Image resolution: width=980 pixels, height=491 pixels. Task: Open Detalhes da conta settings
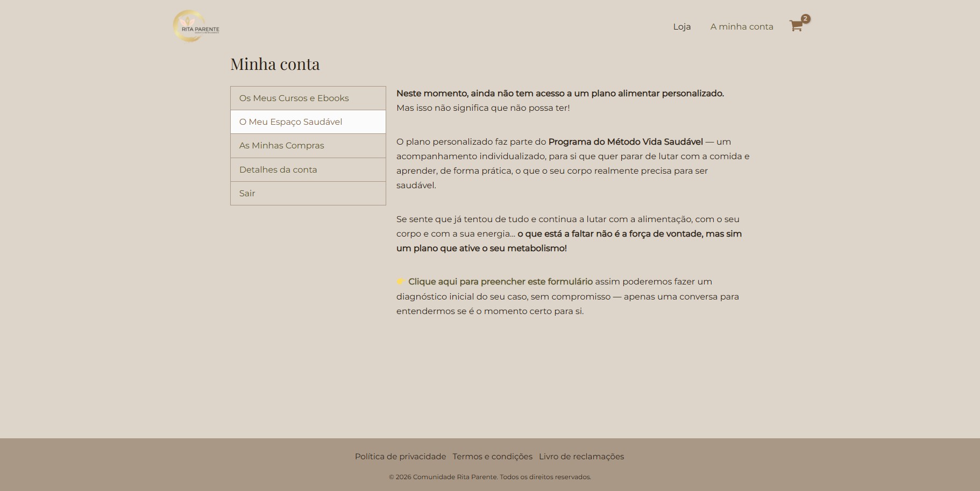[x=278, y=169]
